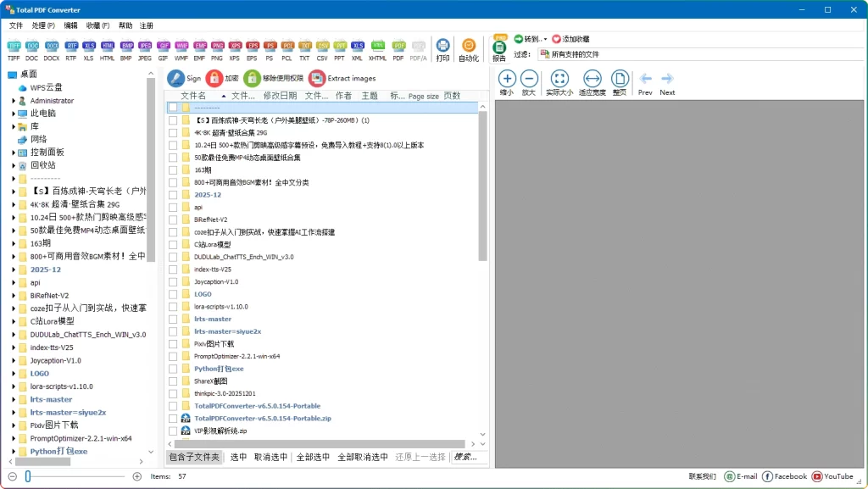Open the 帮助 menu

click(x=125, y=25)
